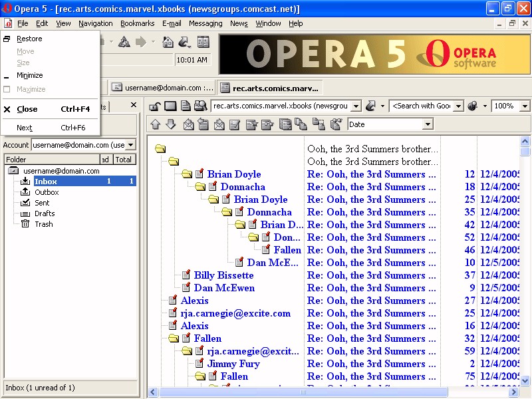This screenshot has height=399, width=532.
Task: Click the Go to page arrow icon beside Home
Action: (x=184, y=42)
